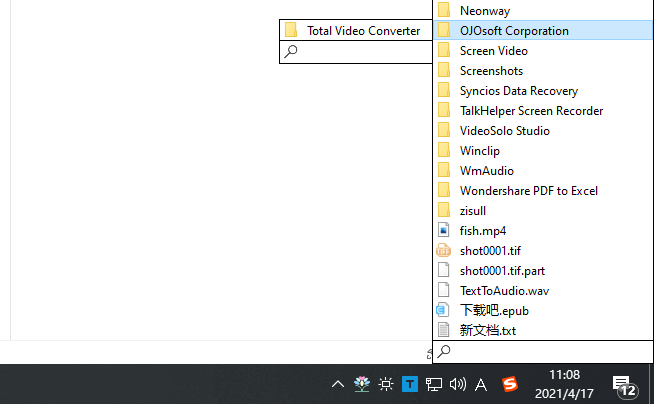Click the Total Video Converter folder icon
654x404 pixels.
pos(291,30)
